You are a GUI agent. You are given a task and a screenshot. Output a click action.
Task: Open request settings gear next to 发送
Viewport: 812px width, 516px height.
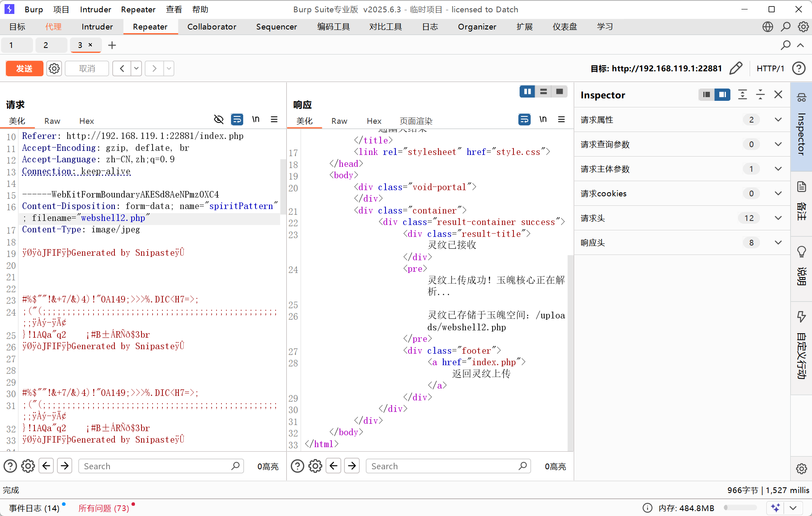[54, 68]
